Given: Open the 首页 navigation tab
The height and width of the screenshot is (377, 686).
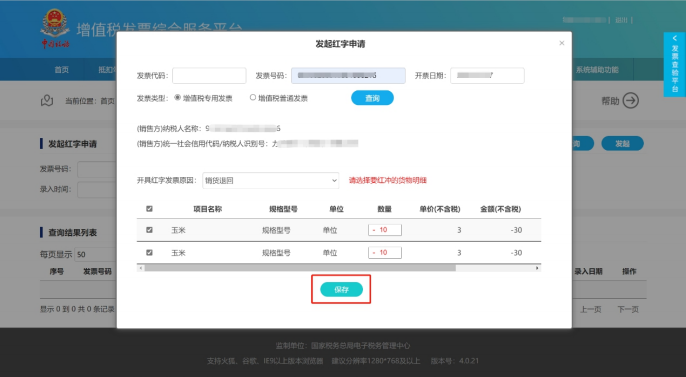Looking at the screenshot, I should coord(61,70).
